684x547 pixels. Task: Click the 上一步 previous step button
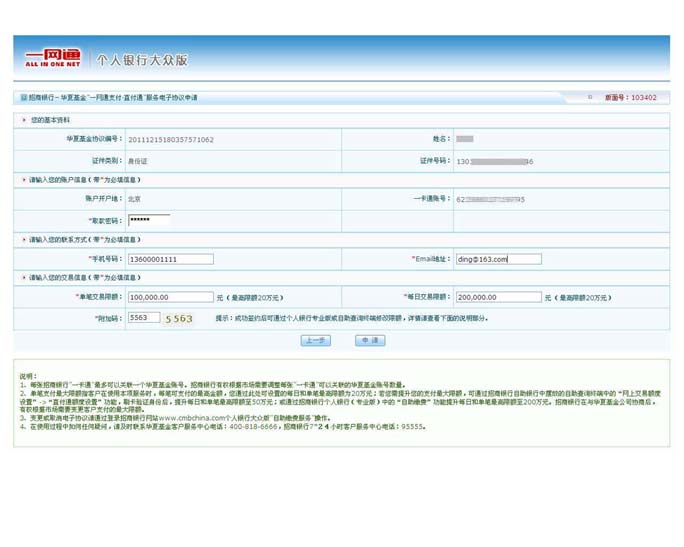(x=316, y=340)
